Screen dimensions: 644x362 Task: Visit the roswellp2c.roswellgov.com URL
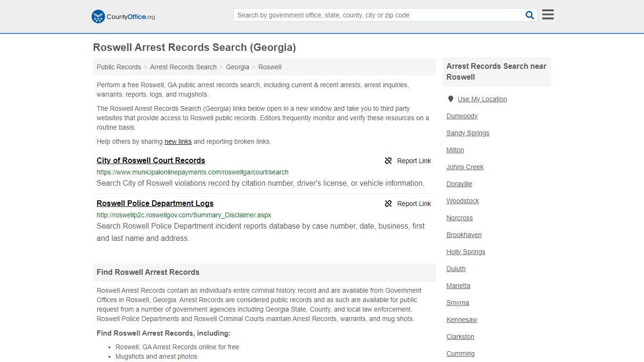[184, 215]
